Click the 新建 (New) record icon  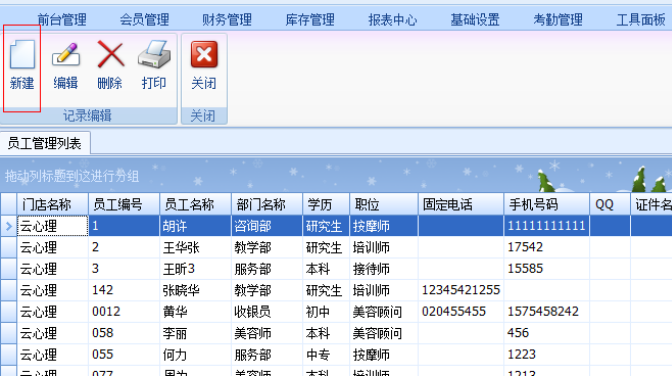click(22, 54)
